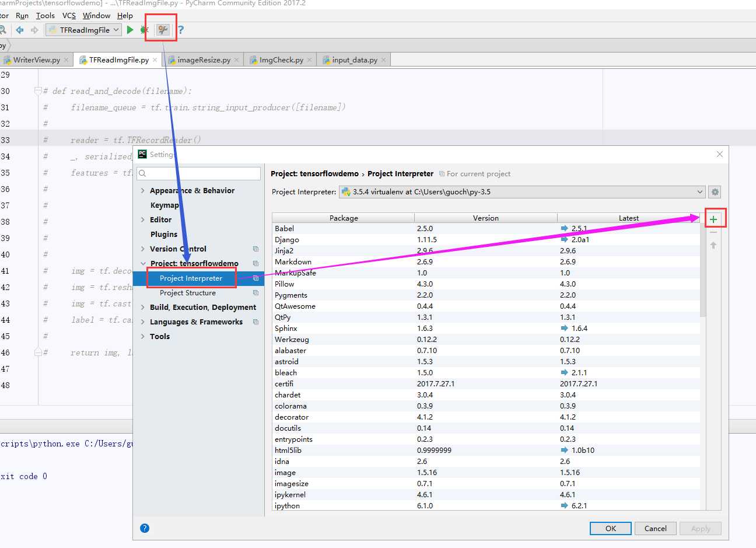The image size is (756, 548).
Task: Close the TFReadImgFile.py tab
Action: click(x=155, y=60)
